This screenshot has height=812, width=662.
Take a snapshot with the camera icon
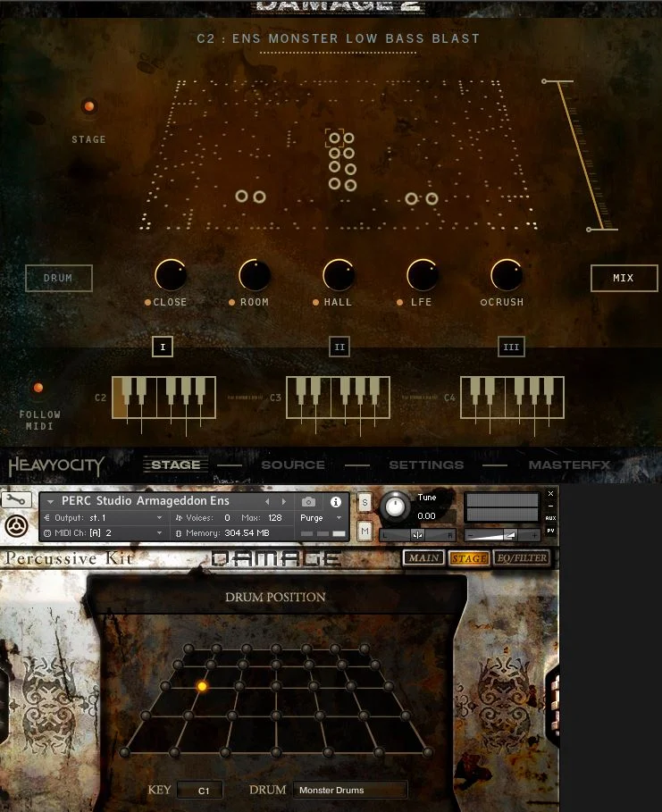(308, 501)
